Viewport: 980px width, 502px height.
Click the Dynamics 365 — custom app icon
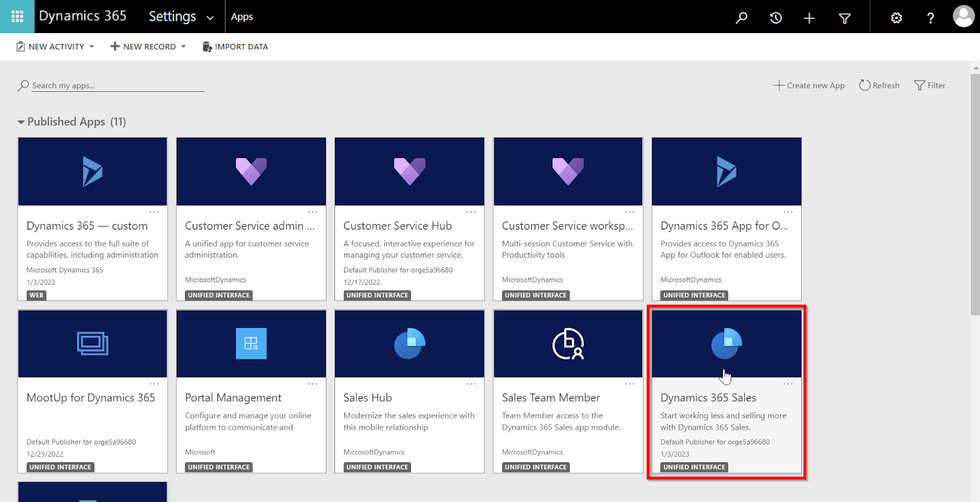pyautogui.click(x=92, y=171)
